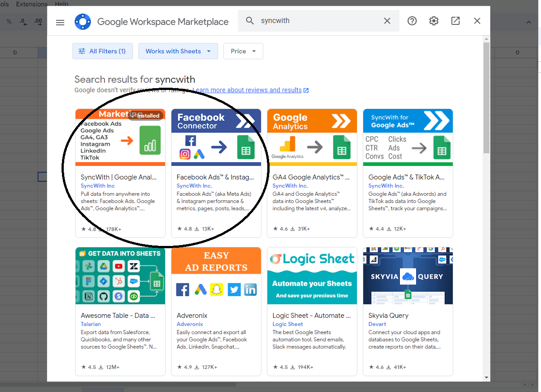The image size is (541, 392).
Task: Click the Talarian developer link
Action: 90,324
